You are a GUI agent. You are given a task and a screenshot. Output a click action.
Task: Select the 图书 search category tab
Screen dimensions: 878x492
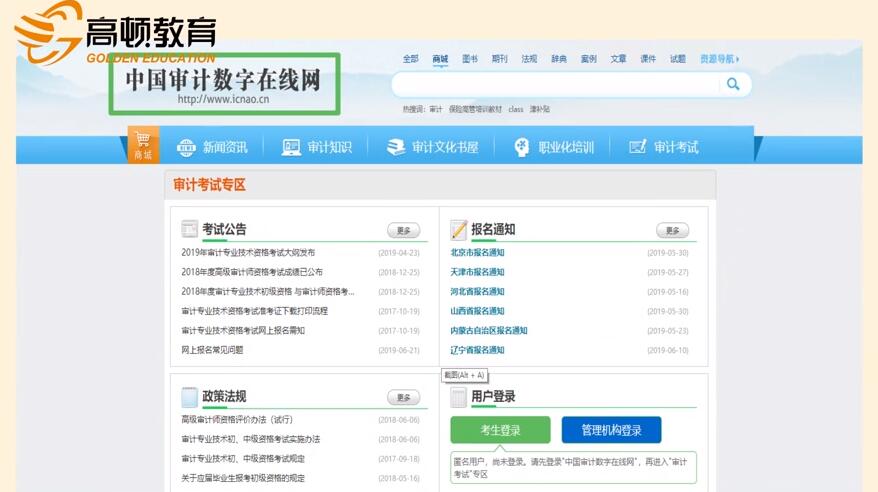470,59
